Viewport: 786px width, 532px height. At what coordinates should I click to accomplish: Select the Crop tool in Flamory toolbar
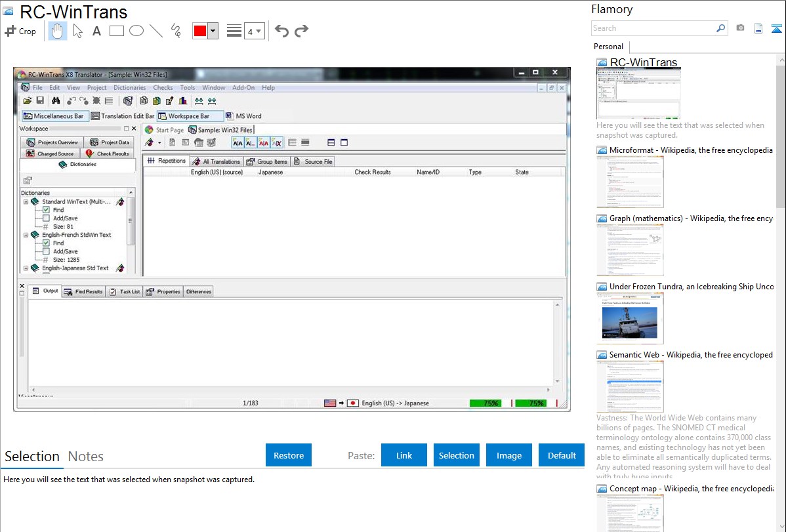(x=20, y=31)
